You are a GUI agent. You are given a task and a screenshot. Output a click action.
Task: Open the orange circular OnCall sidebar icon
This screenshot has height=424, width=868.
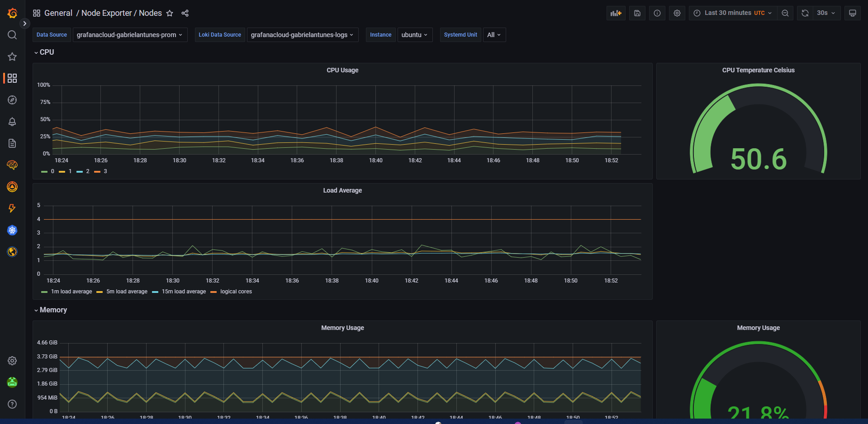tap(12, 187)
